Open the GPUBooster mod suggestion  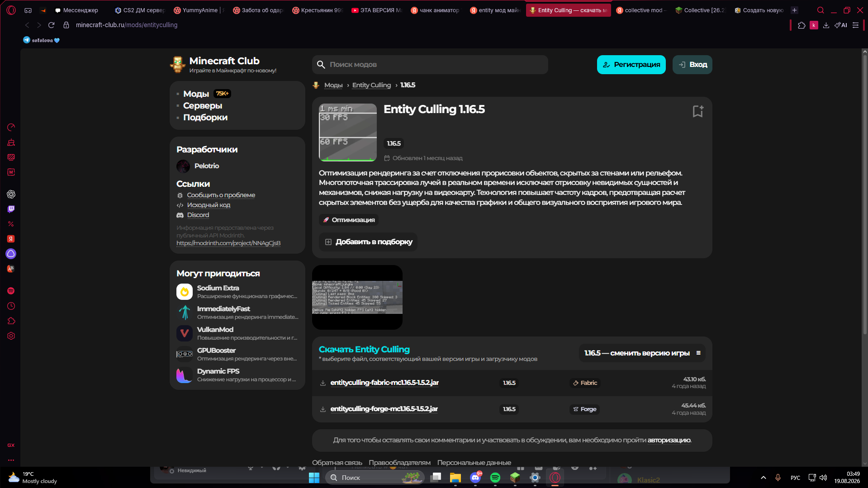[237, 355]
